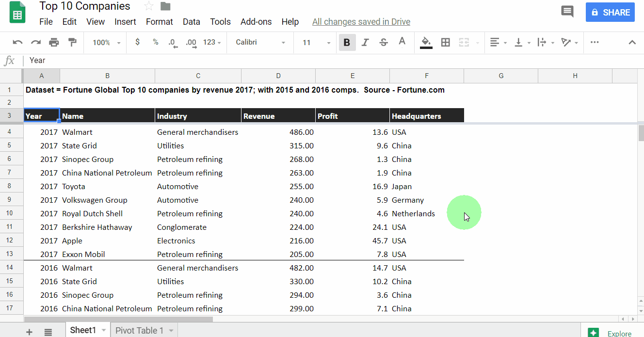
Task: Decrease decimal places
Action: click(173, 43)
